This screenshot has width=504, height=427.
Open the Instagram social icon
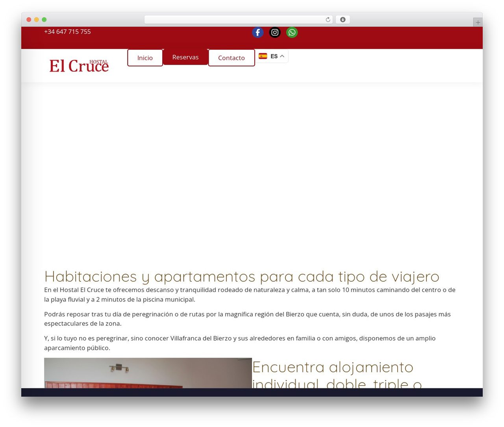[275, 32]
